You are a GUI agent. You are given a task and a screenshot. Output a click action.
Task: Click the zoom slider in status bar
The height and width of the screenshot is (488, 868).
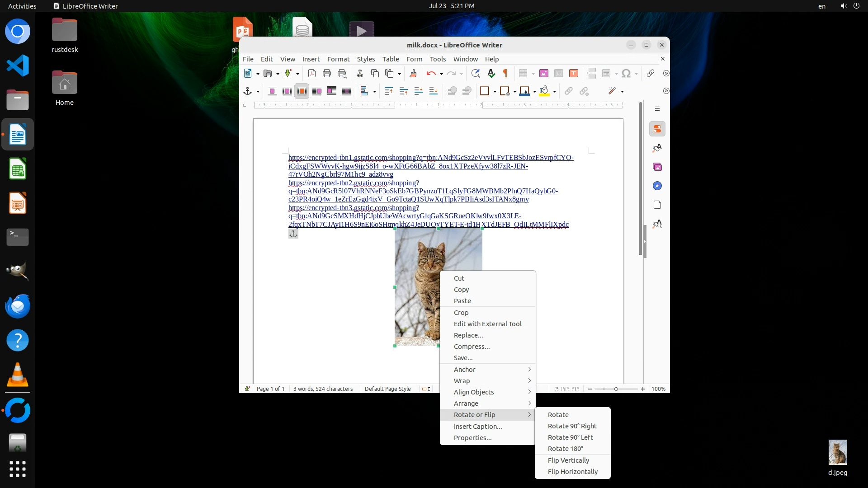616,389
